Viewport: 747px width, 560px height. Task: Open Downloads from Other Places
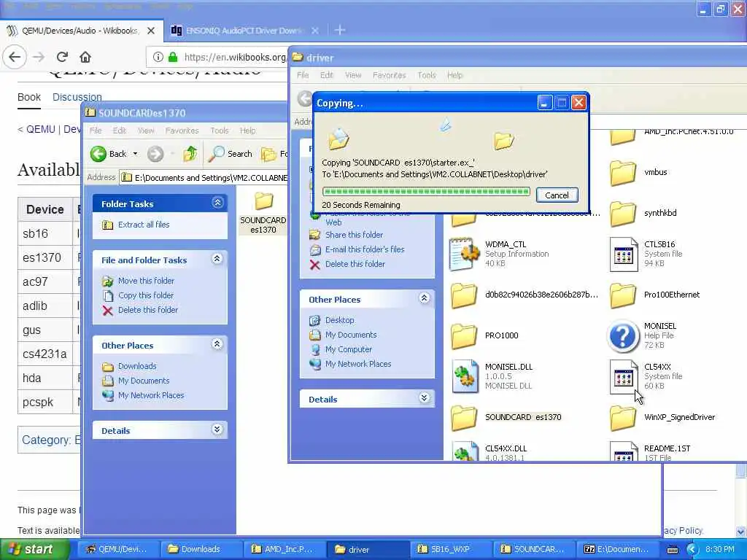[137, 366]
